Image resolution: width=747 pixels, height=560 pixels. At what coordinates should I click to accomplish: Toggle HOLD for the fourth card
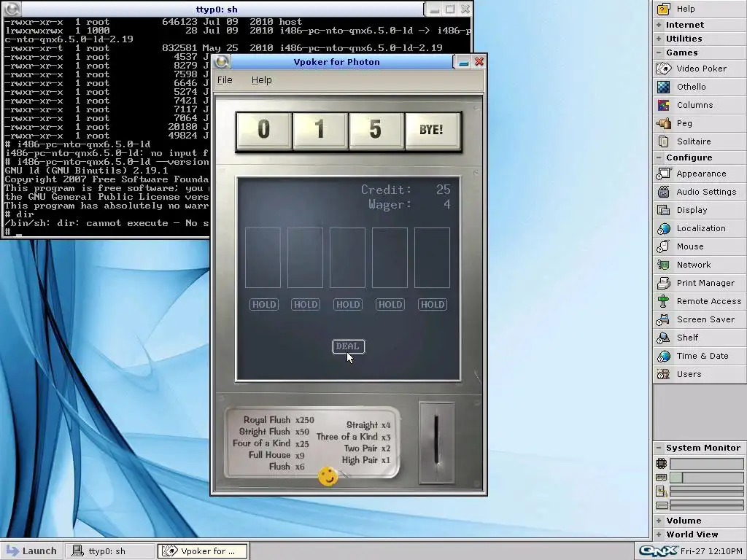(x=390, y=304)
